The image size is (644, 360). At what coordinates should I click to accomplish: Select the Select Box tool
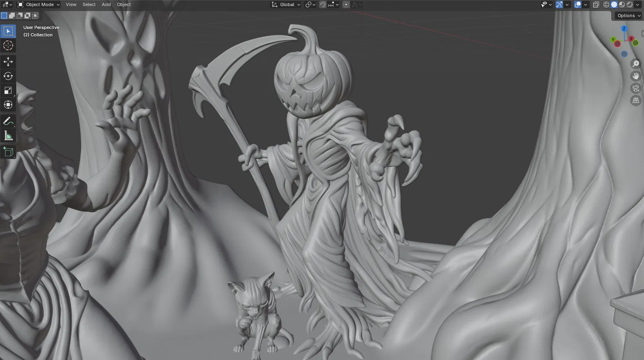coord(8,31)
